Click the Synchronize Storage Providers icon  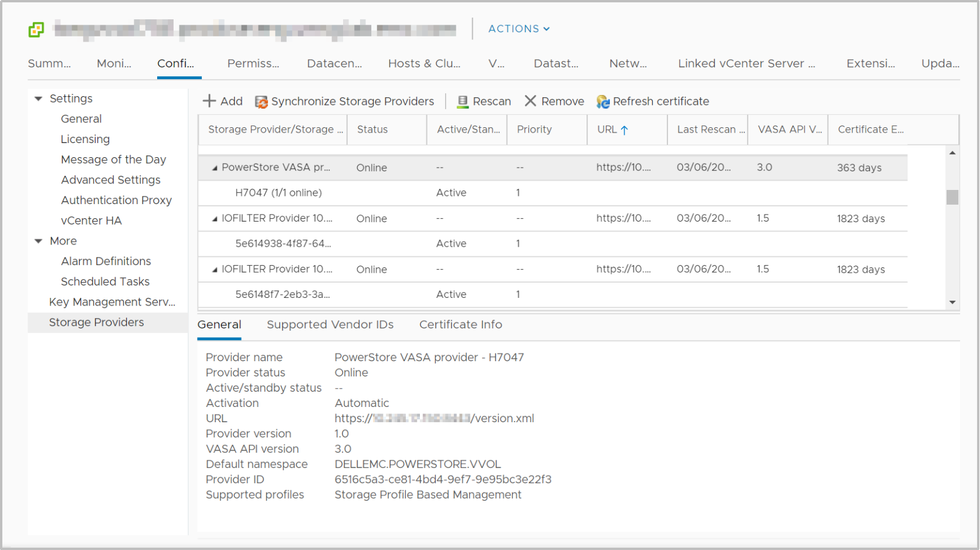[261, 102]
